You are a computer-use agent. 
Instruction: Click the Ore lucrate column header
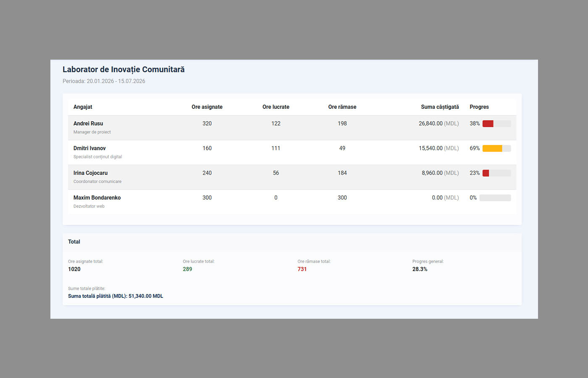(x=276, y=107)
